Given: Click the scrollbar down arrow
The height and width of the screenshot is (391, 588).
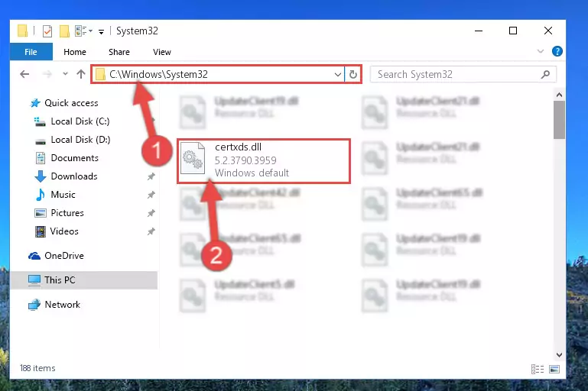Looking at the screenshot, I should [x=559, y=354].
